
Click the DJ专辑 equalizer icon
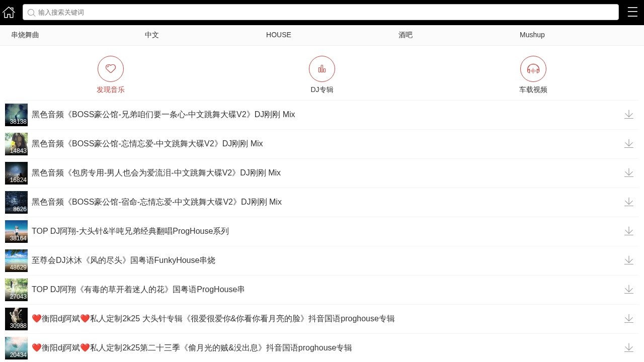[322, 69]
